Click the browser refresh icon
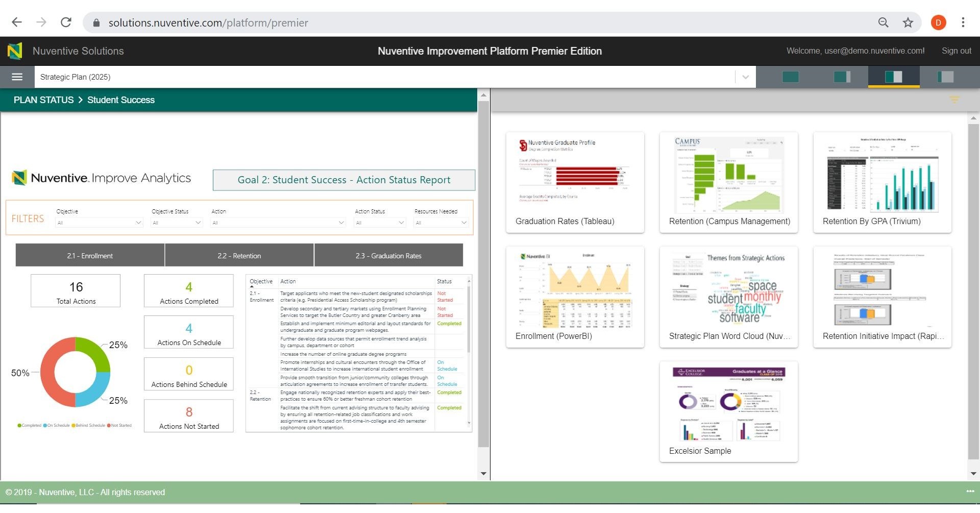 pos(66,22)
